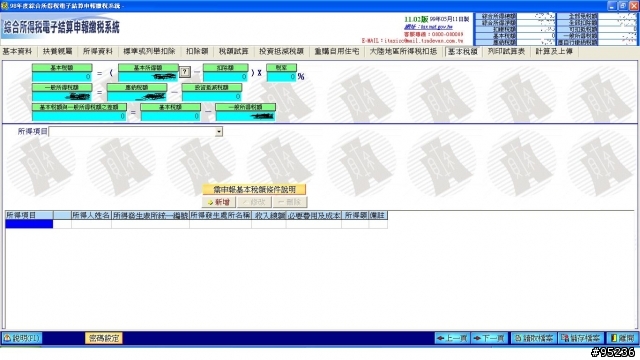
Task: Click the 新增 button
Action: click(x=219, y=202)
